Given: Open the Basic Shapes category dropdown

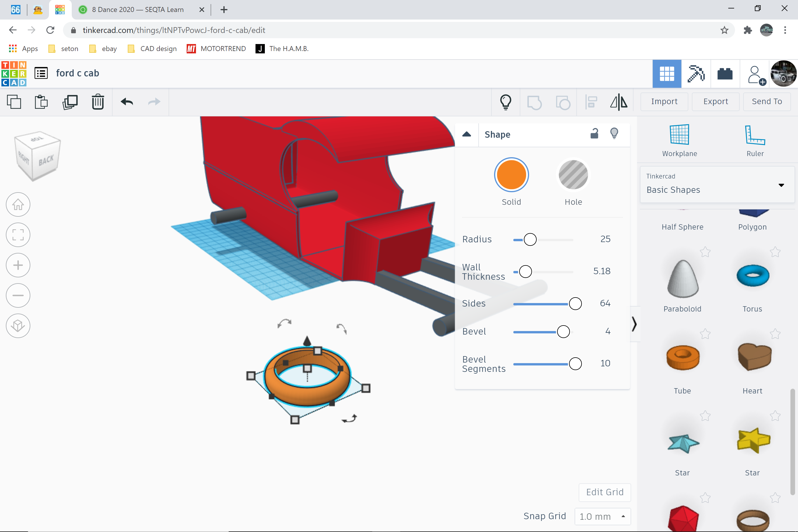Looking at the screenshot, I should (717, 184).
